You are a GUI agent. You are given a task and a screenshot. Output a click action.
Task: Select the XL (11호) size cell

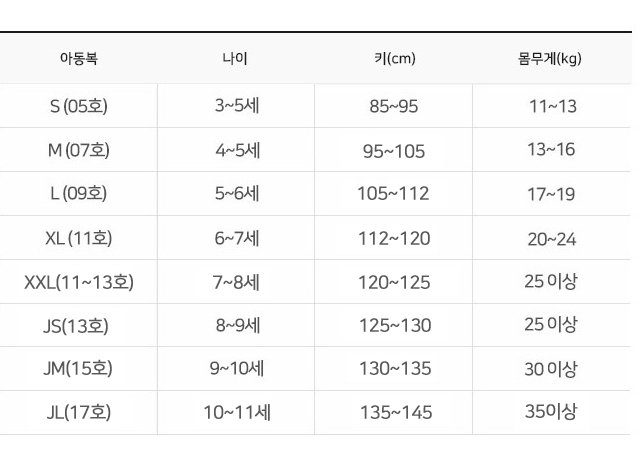pyautogui.click(x=79, y=238)
